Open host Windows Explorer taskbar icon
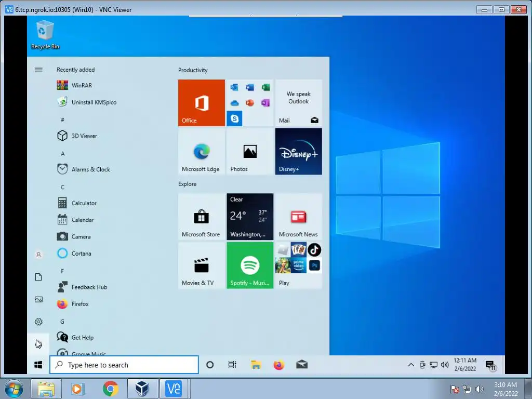This screenshot has width=532, height=399. [x=46, y=389]
